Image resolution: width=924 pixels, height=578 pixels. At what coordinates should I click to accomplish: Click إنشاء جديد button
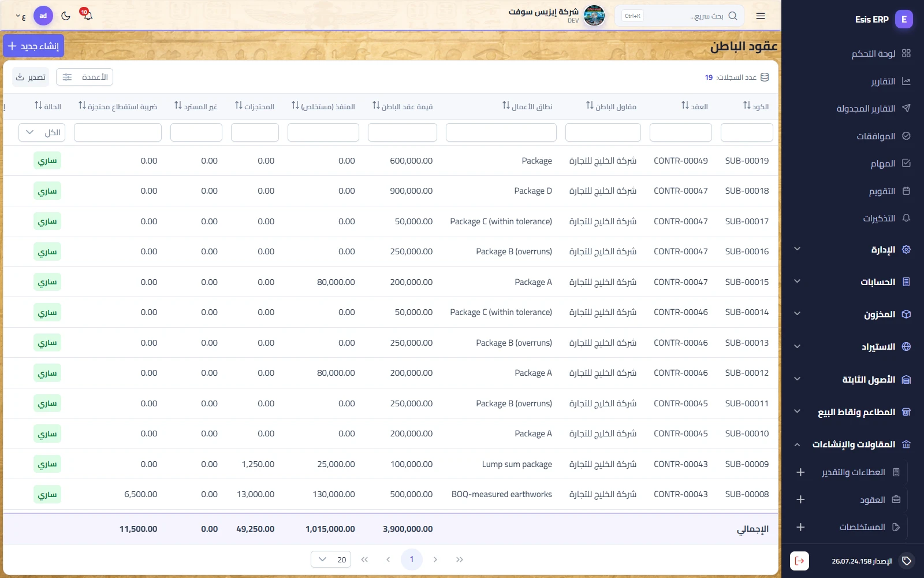33,46
